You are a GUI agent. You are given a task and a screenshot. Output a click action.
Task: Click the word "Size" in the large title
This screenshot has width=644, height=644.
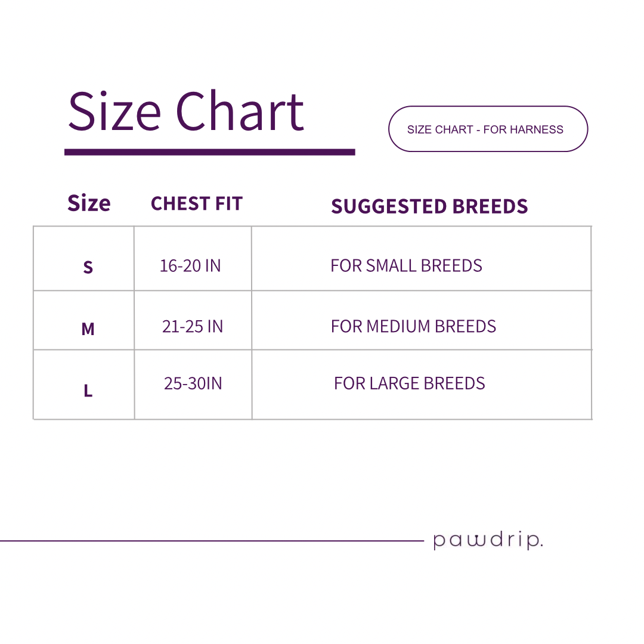[114, 112]
